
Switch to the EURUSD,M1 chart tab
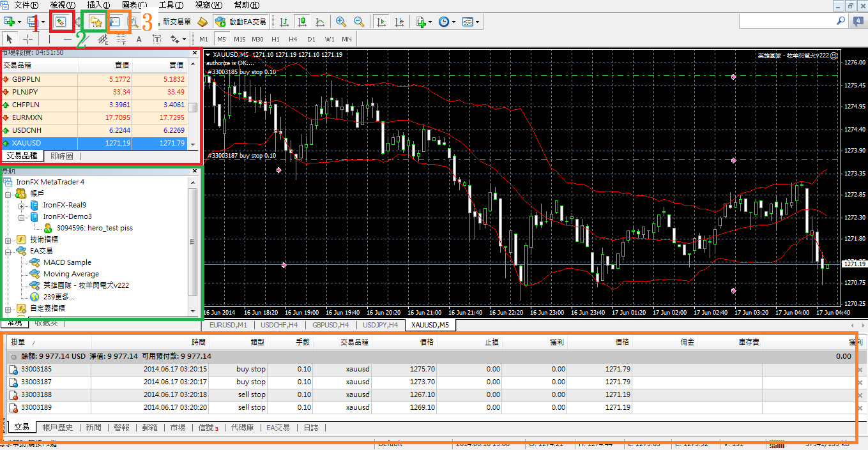229,325
